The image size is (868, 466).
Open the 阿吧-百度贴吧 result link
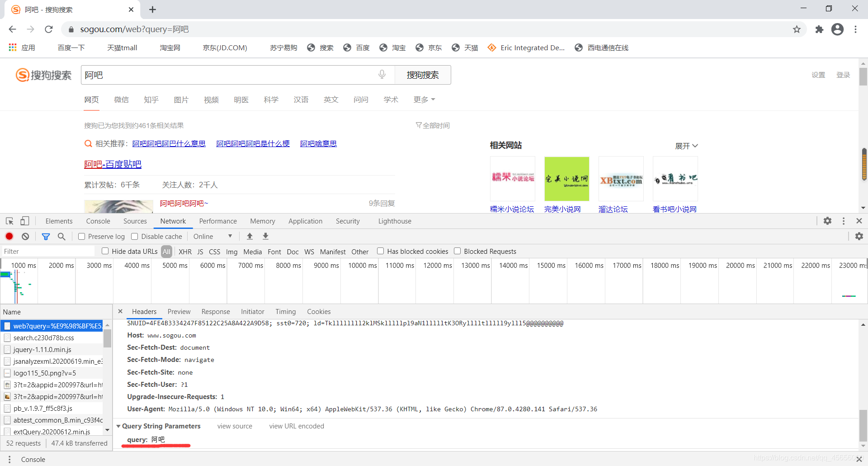pyautogui.click(x=113, y=164)
